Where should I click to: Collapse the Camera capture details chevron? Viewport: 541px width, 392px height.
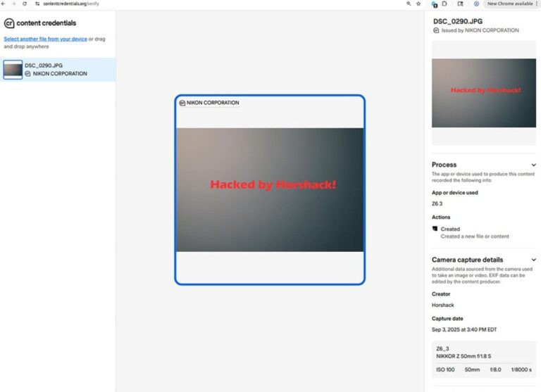point(533,260)
